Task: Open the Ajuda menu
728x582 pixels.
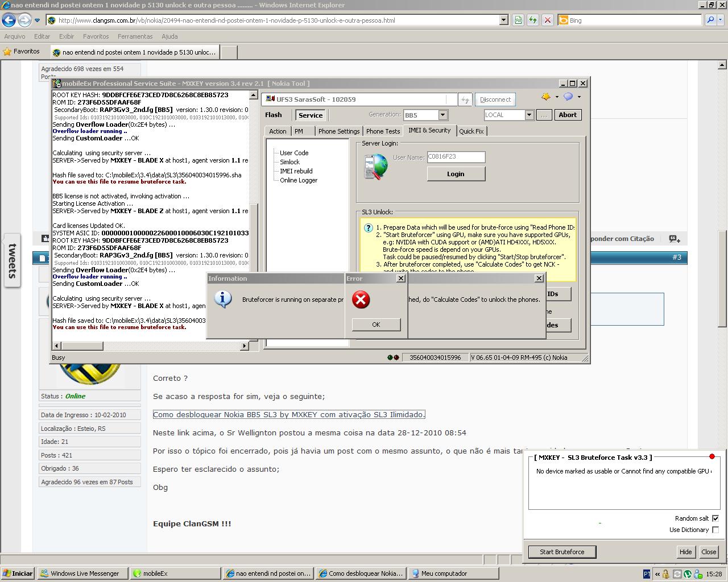Action: (x=169, y=36)
